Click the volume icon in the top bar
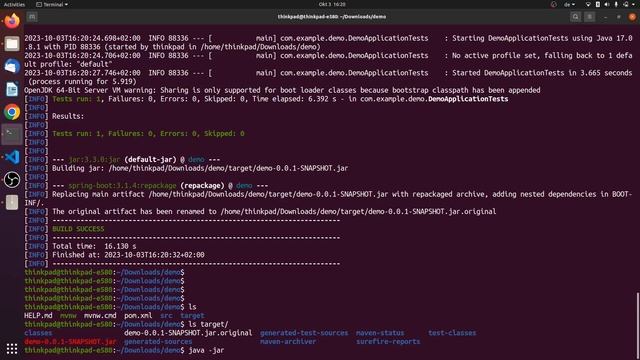640x360 pixels. pyautogui.click(x=607, y=4)
